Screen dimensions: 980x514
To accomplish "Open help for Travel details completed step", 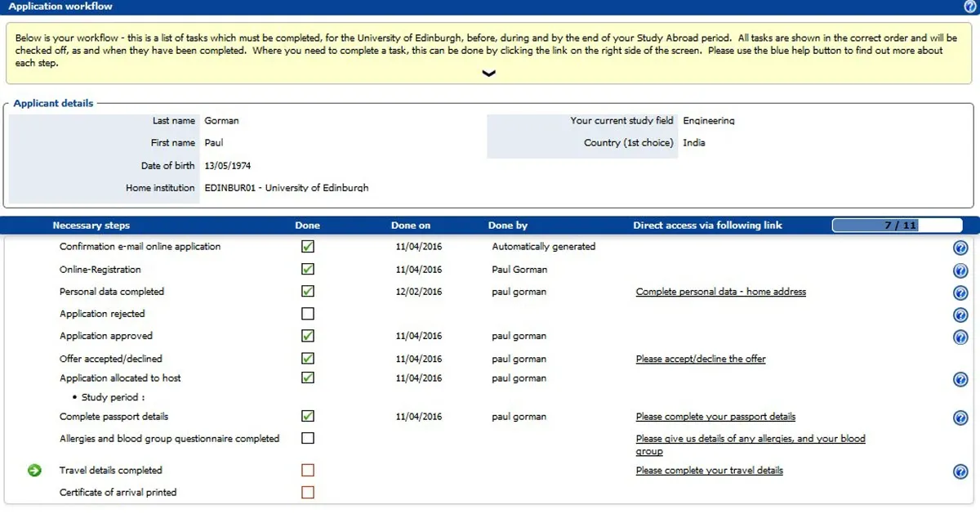I will click(x=960, y=471).
